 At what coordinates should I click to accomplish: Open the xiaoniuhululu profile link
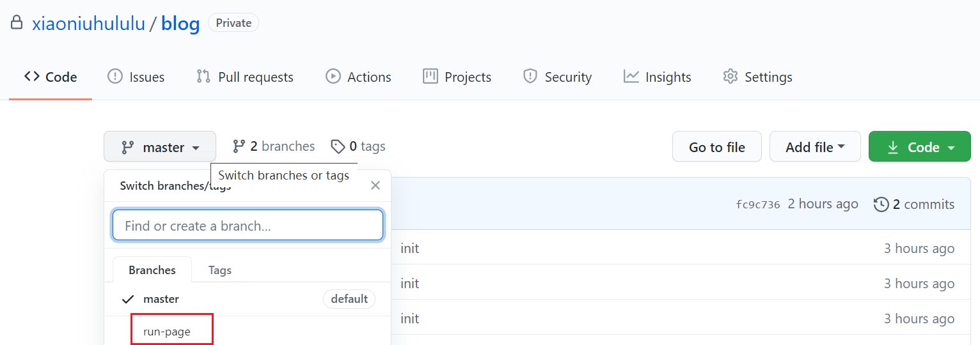pos(88,24)
